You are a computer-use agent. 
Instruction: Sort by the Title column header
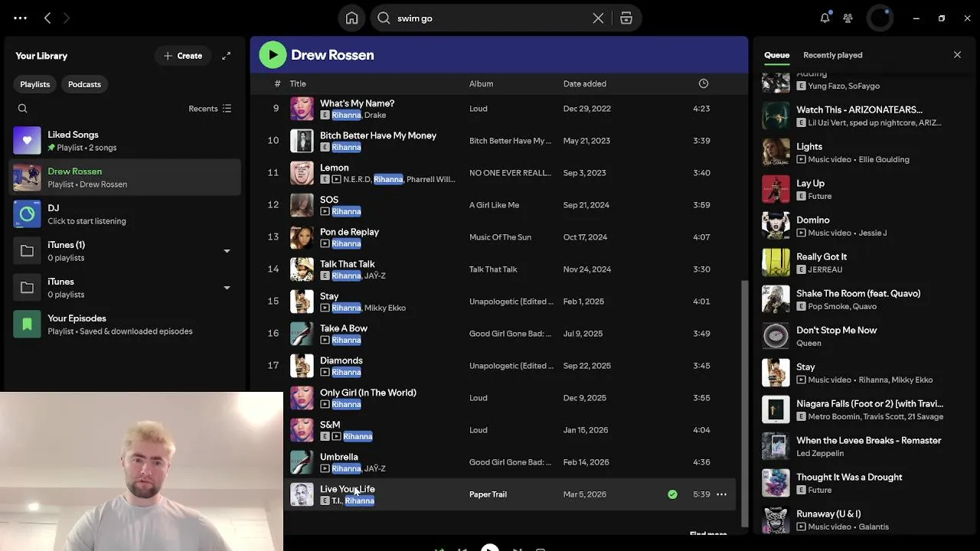point(298,83)
